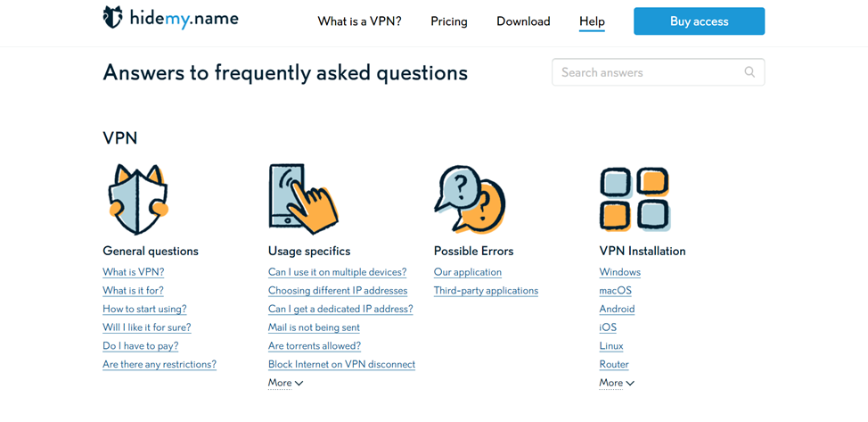868x422 pixels.
Task: Click the VPN Installation app grid icon
Action: click(635, 199)
